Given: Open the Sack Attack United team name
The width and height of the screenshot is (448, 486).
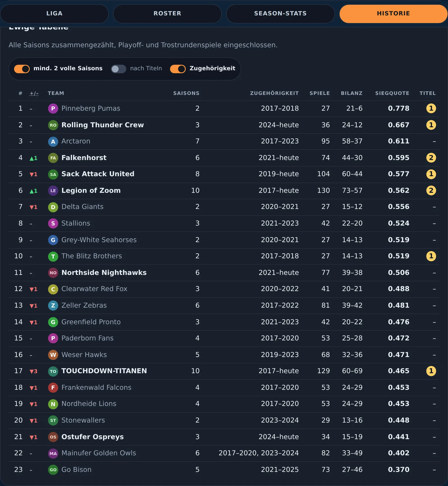Looking at the screenshot, I should pyautogui.click(x=98, y=174).
